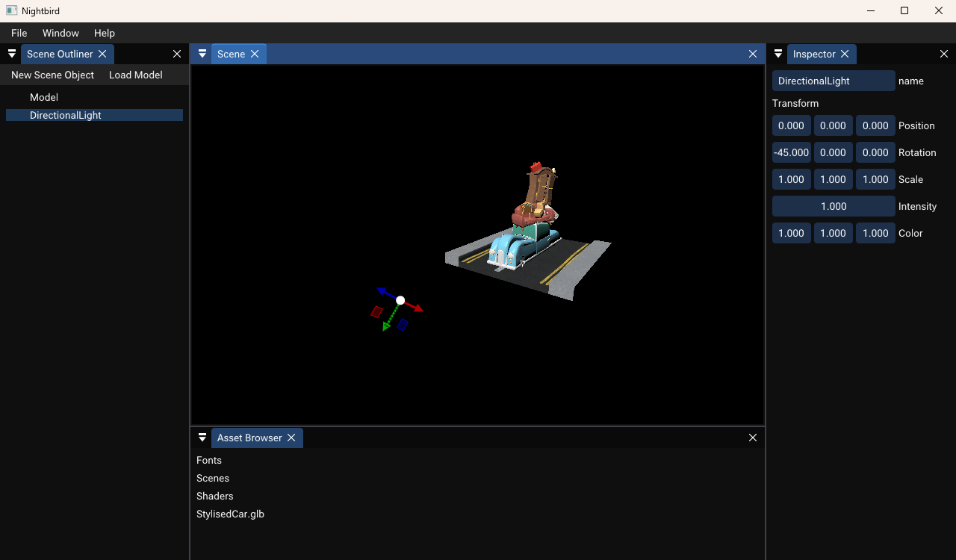The height and width of the screenshot is (560, 956).
Task: Click the Load Model button
Action: [x=135, y=75]
